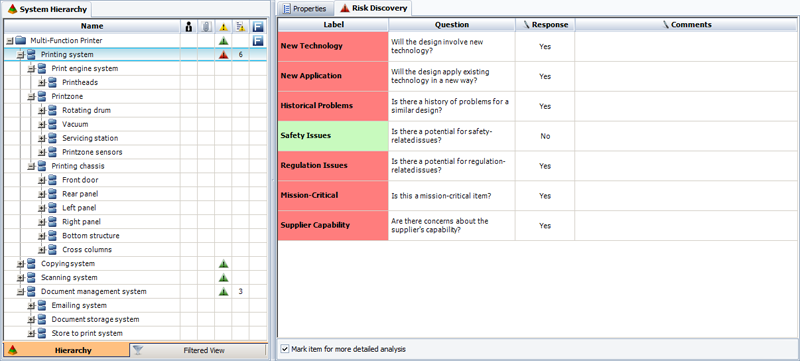Viewport: 800px width, 361px height.
Task: Select the Store to print system item
Action: (x=87, y=333)
